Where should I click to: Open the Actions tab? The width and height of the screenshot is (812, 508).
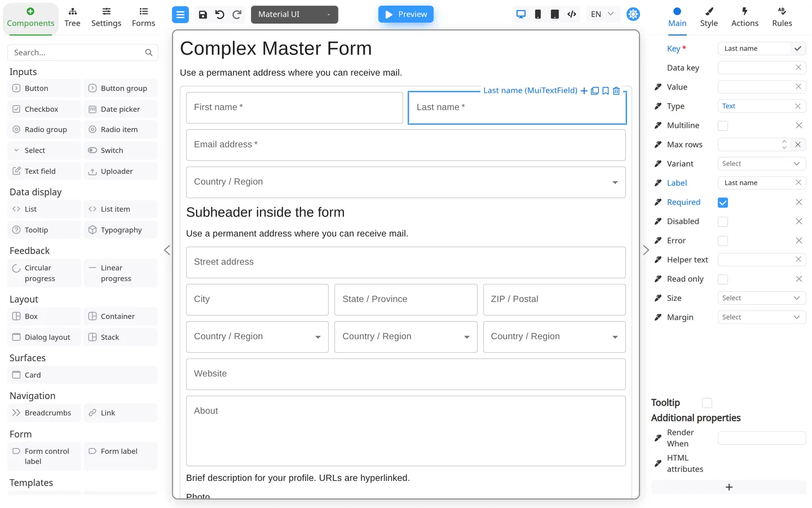745,17
